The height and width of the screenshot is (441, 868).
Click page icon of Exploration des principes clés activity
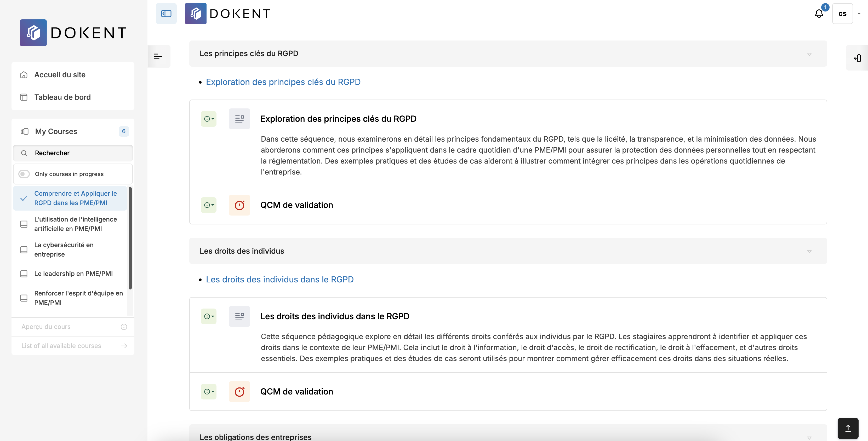239,119
